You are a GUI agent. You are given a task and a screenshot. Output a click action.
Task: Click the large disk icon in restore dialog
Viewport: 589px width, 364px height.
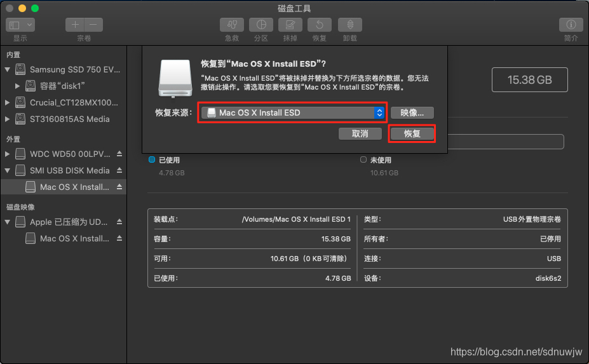click(x=175, y=79)
